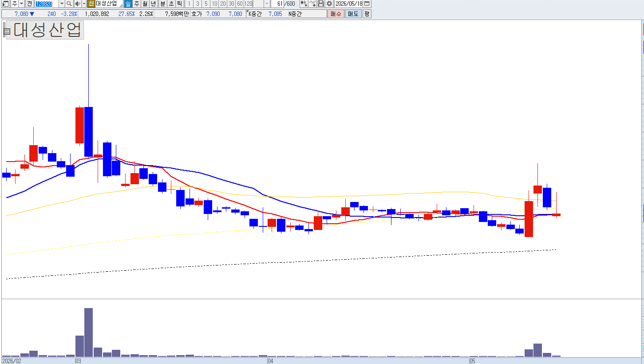Click the 대성산업 stock name field

[109, 4]
